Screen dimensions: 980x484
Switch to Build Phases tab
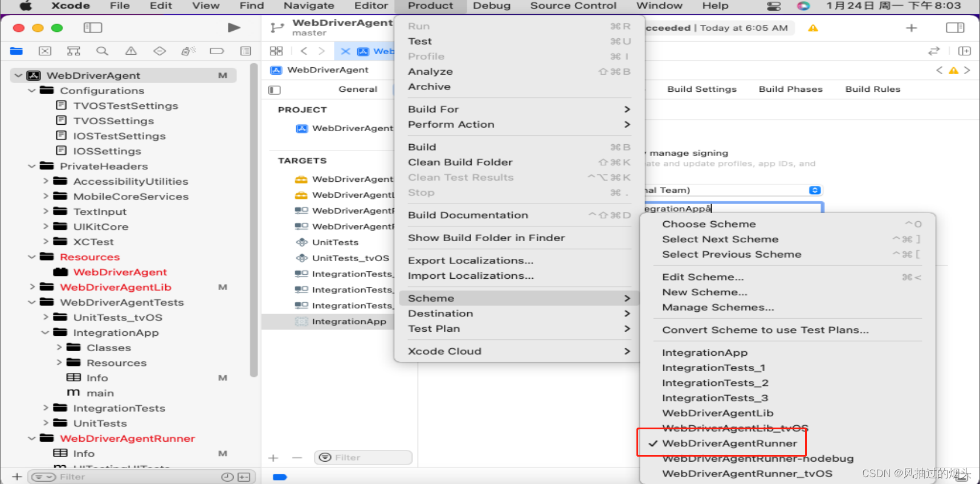coord(791,90)
